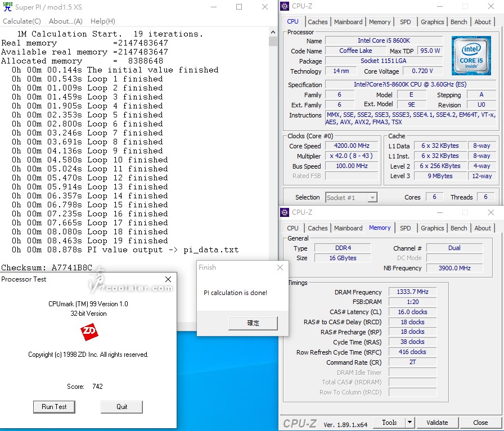Click the Channel # value Dual
Viewport: 504px width, 431px height.
pyautogui.click(x=454, y=248)
